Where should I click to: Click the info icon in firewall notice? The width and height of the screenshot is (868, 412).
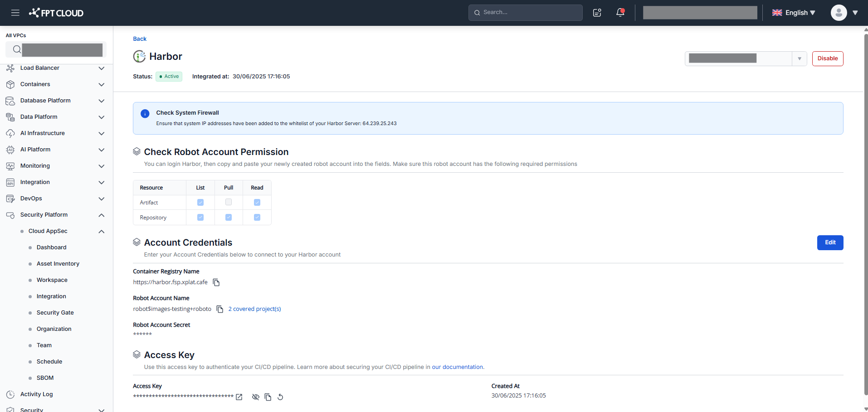click(x=145, y=114)
